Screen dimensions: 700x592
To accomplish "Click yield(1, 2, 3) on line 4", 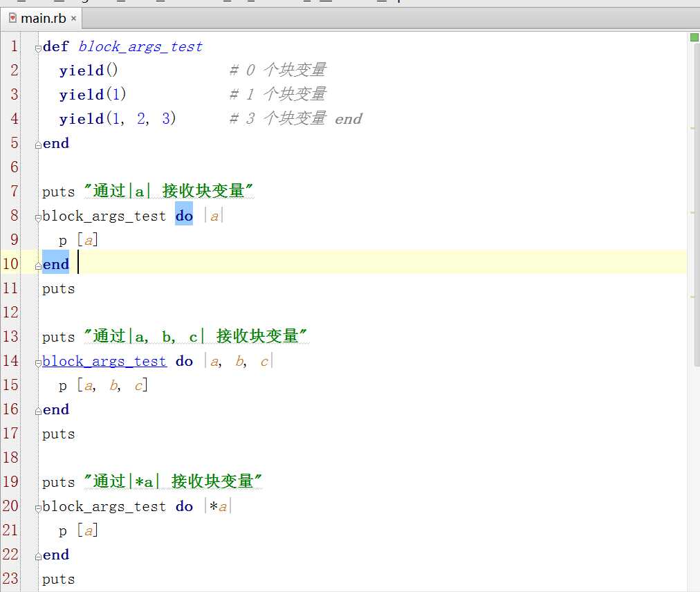I will tap(118, 119).
